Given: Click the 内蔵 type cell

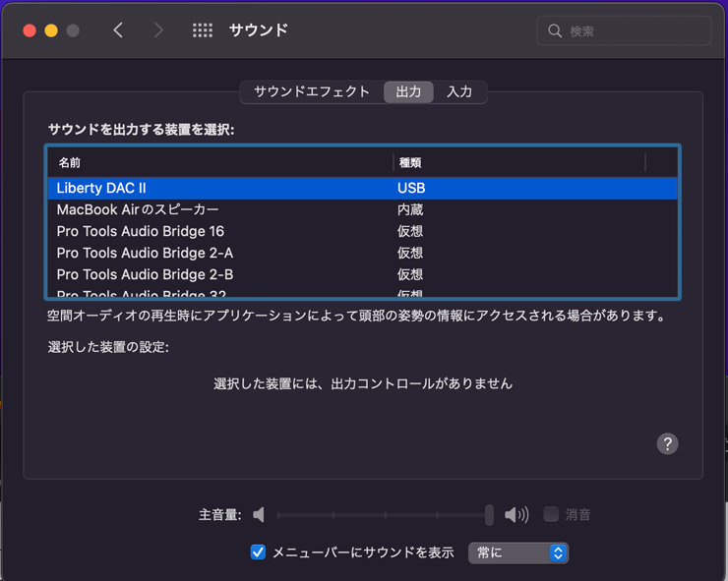Looking at the screenshot, I should tap(410, 209).
